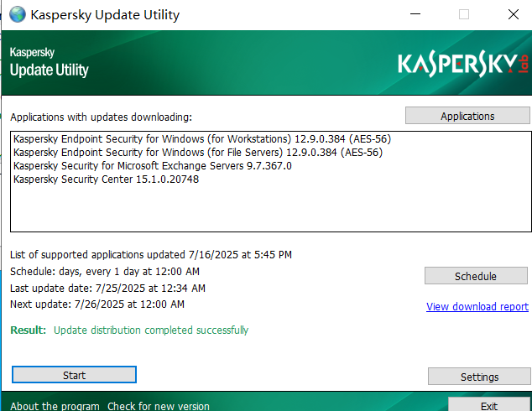Open About the program link
This screenshot has height=411, width=532.
[x=55, y=406]
